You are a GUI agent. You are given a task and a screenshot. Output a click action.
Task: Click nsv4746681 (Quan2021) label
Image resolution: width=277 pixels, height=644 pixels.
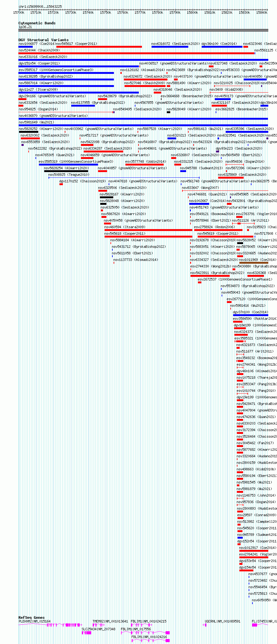pos(208,194)
